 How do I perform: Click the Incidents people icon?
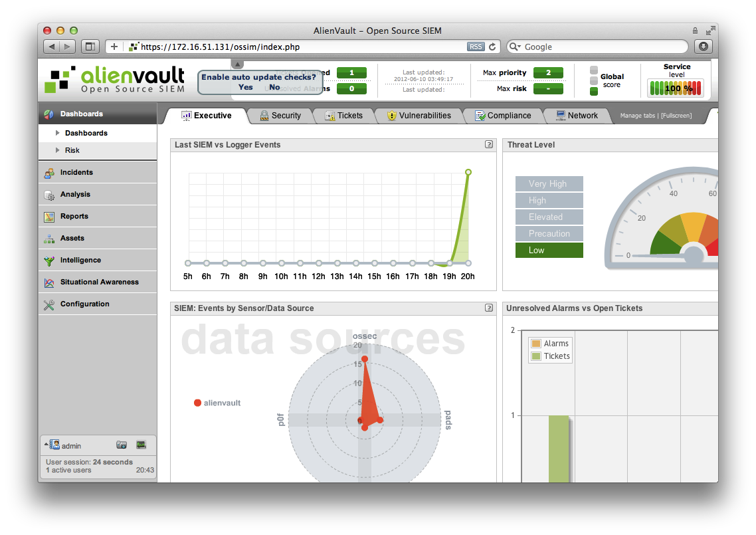(x=48, y=173)
